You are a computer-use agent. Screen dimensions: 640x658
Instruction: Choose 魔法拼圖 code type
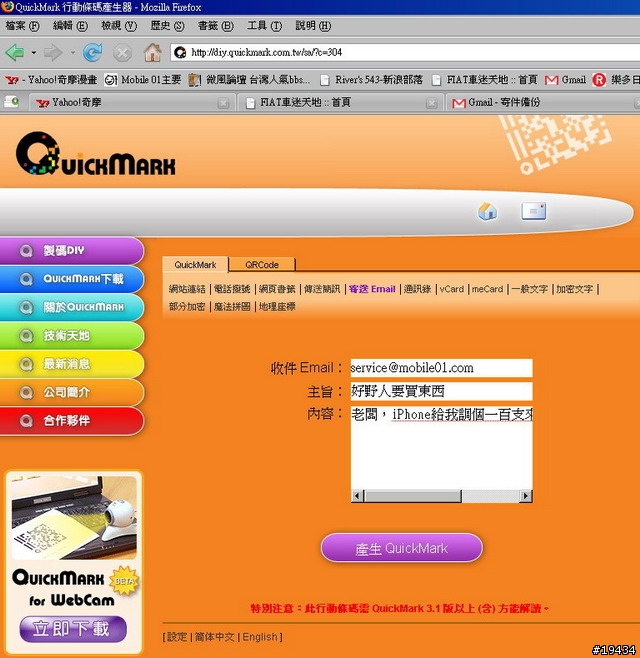[x=232, y=307]
